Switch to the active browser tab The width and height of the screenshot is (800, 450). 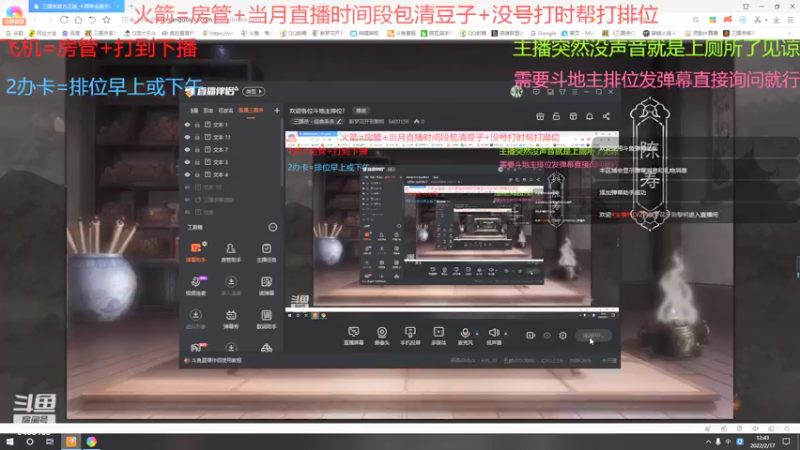tap(76, 6)
